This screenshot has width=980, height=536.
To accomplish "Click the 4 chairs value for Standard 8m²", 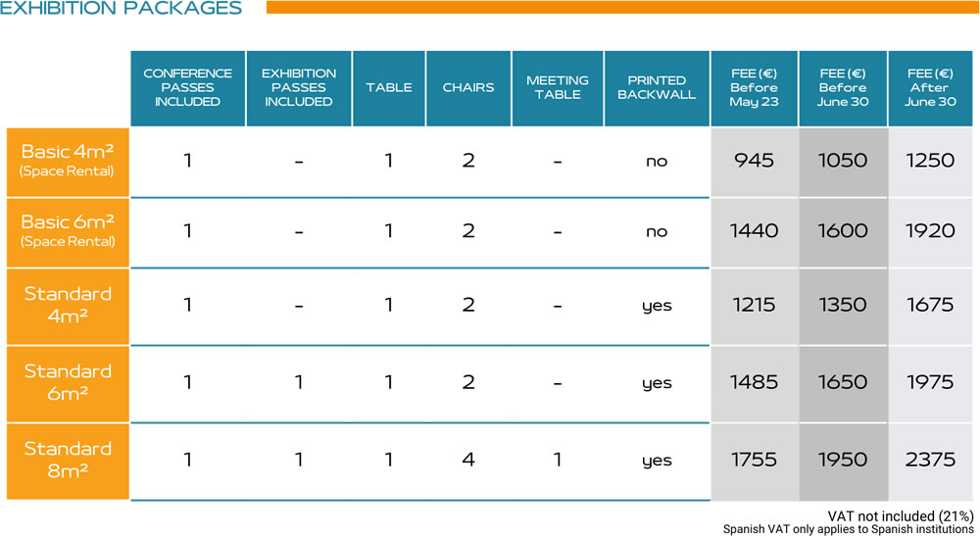I will coord(468,460).
